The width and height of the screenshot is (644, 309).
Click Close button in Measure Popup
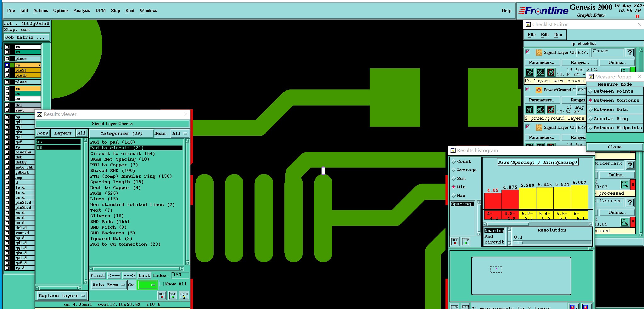tap(615, 147)
